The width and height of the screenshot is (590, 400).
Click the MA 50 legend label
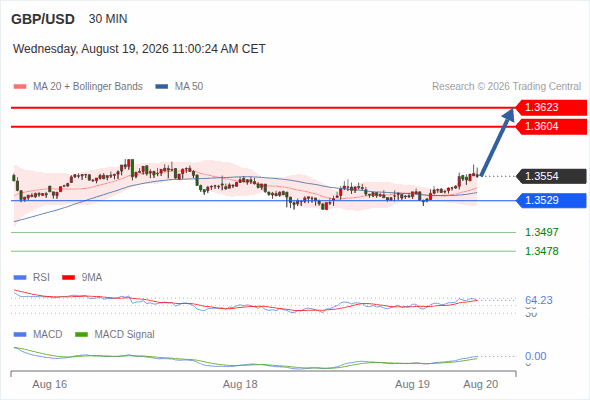click(189, 87)
